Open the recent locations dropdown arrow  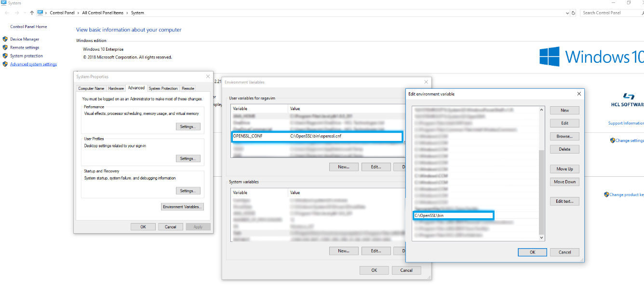click(25, 13)
